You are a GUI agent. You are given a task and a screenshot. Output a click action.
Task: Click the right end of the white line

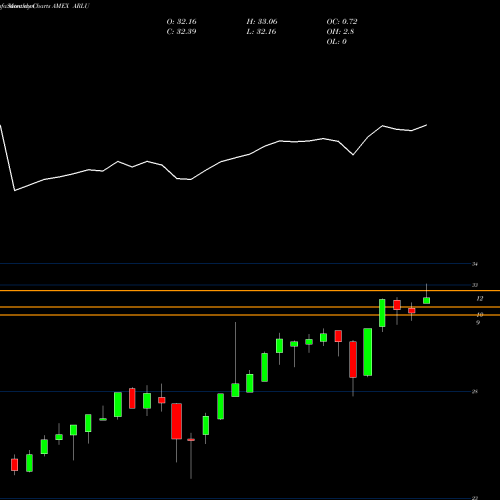427,125
